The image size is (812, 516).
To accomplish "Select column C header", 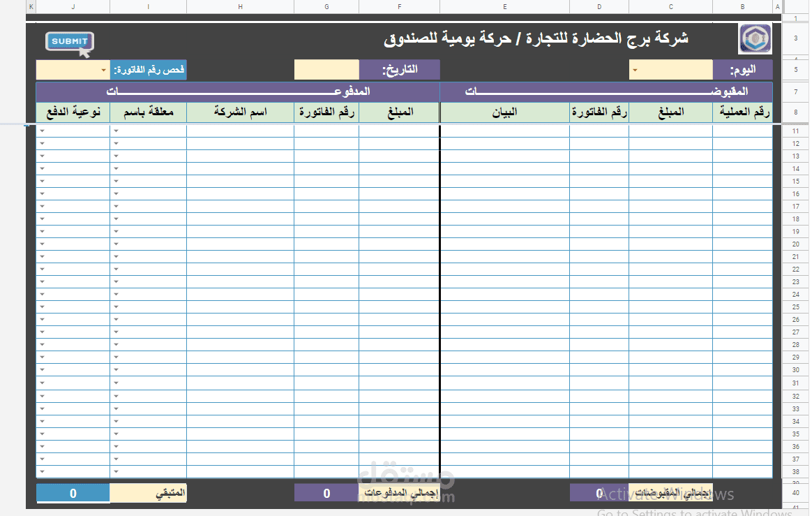I will coord(670,7).
